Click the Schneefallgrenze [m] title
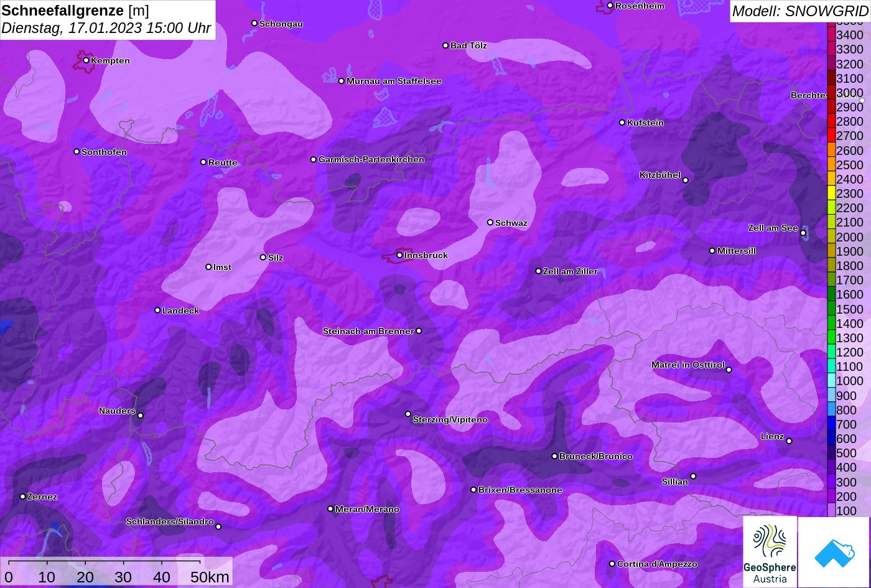 pos(75,11)
